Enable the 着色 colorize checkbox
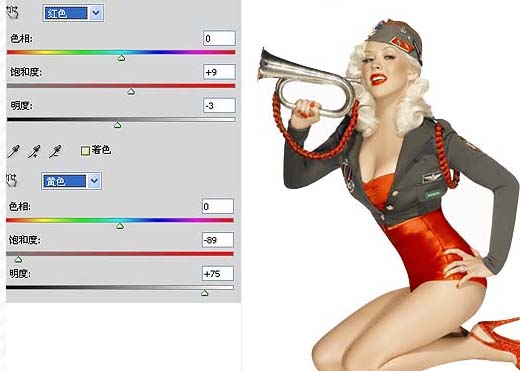 coord(85,151)
